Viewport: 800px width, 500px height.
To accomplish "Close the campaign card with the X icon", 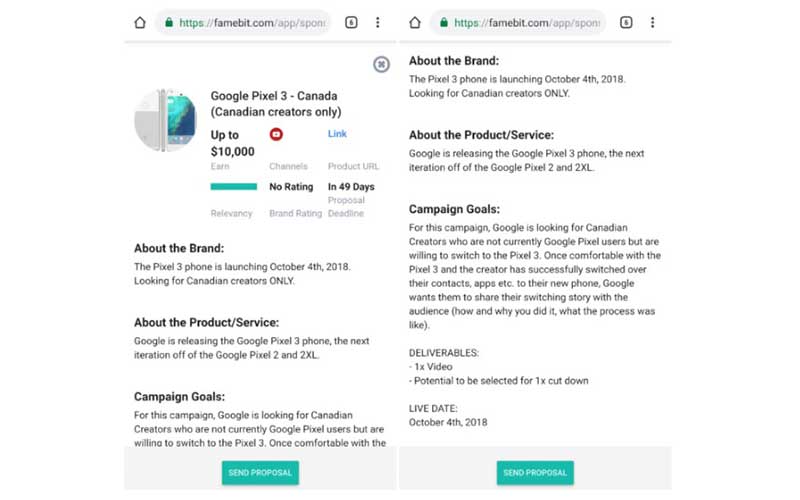I will 381,65.
